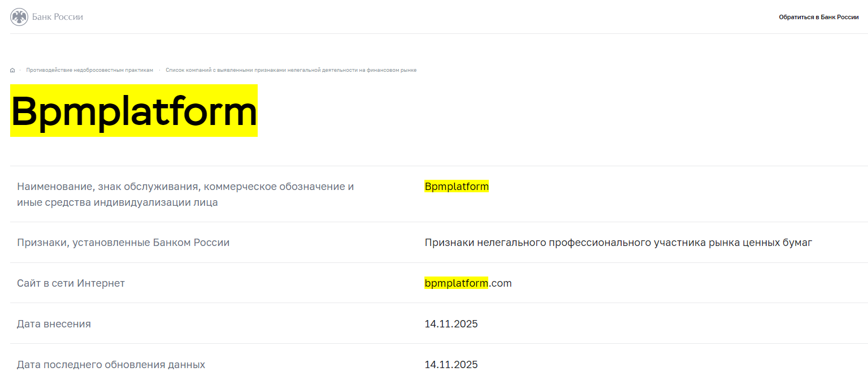Click the home icon in the breadcrumb trail
This screenshot has height=380, width=868.
click(x=12, y=70)
